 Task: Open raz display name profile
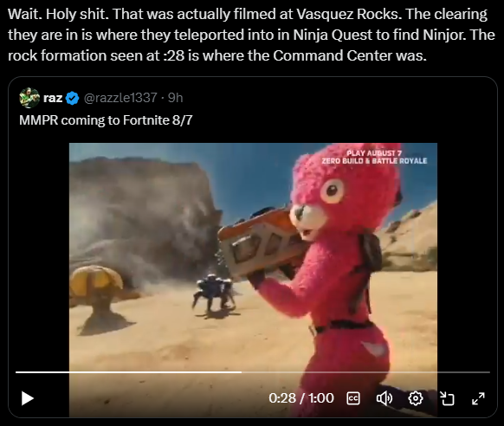click(x=53, y=98)
